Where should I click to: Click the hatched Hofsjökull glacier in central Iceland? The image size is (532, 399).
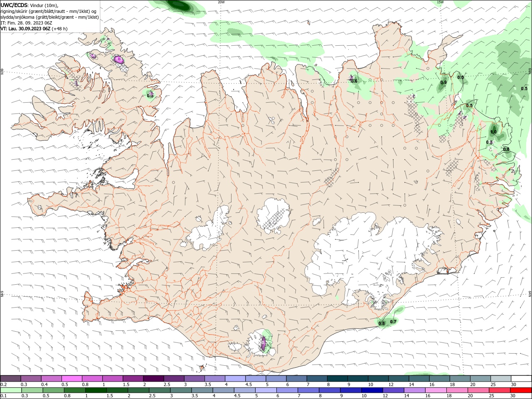[x=273, y=216]
